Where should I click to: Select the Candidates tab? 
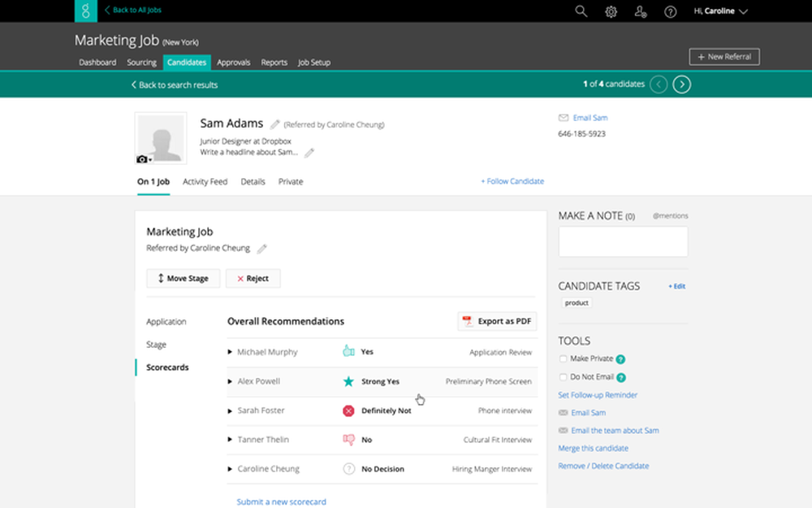(x=187, y=63)
